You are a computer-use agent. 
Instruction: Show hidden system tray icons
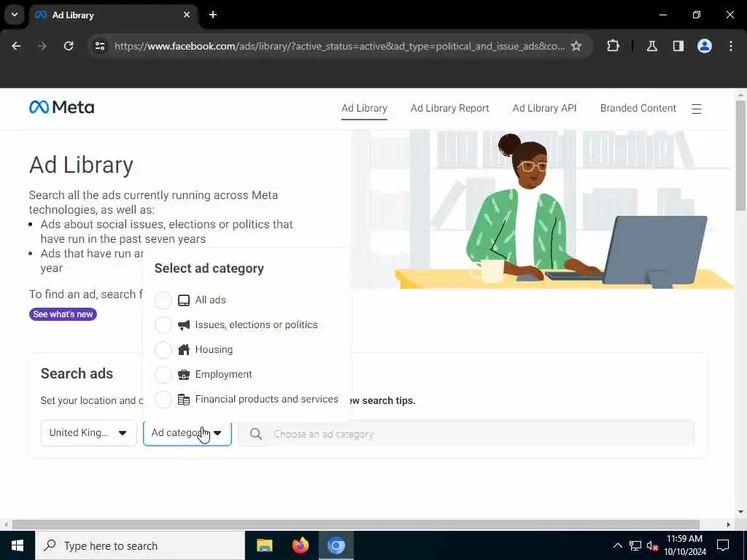pyautogui.click(x=617, y=545)
